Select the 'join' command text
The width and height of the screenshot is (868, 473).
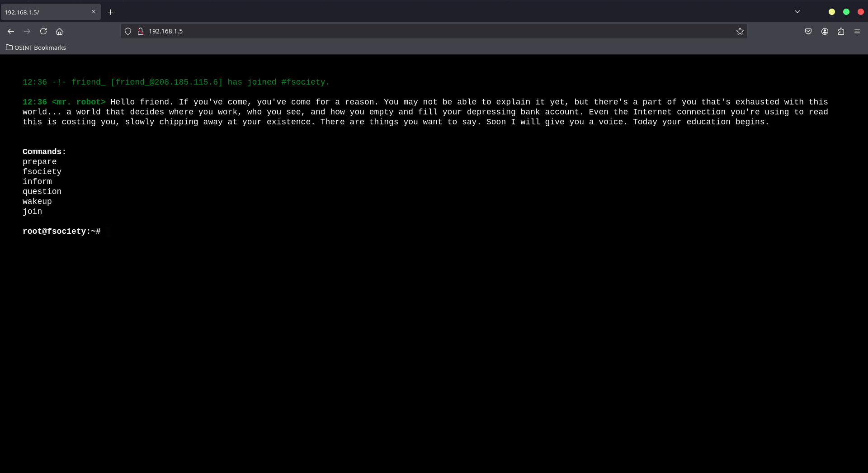coord(32,212)
